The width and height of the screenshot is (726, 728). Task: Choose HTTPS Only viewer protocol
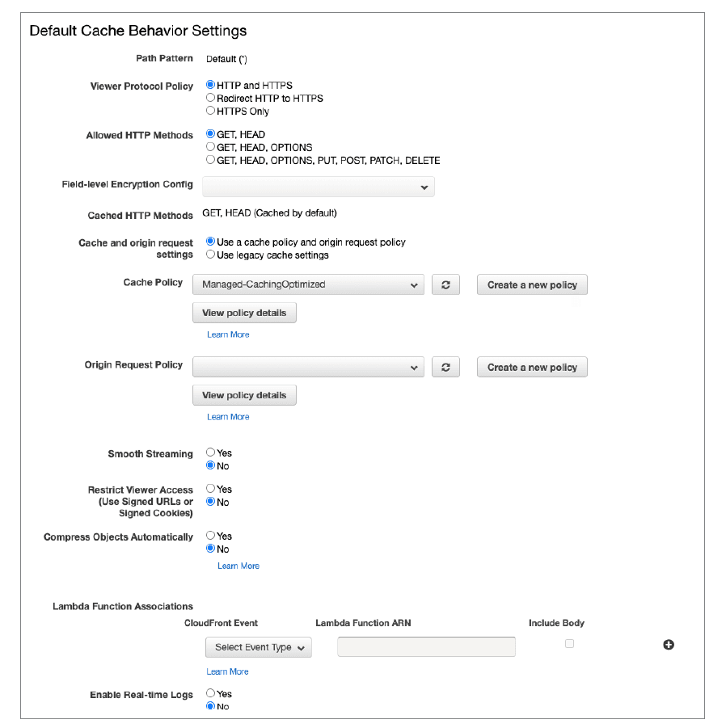pyautogui.click(x=211, y=111)
